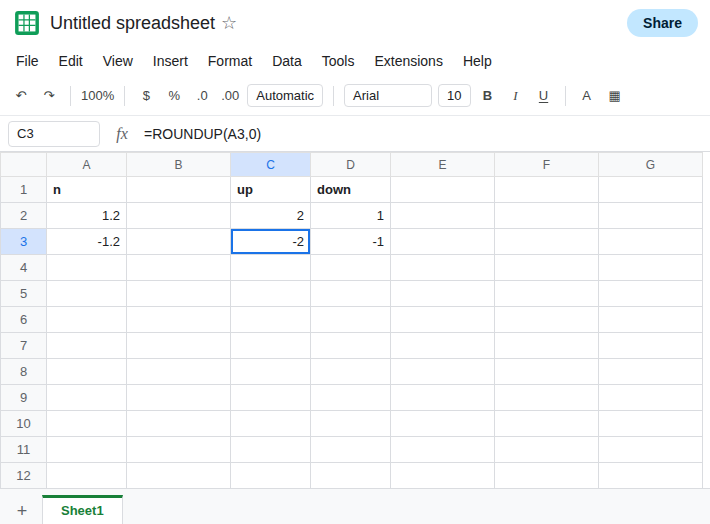Change text color with A icon
The width and height of the screenshot is (710, 524).
[586, 96]
